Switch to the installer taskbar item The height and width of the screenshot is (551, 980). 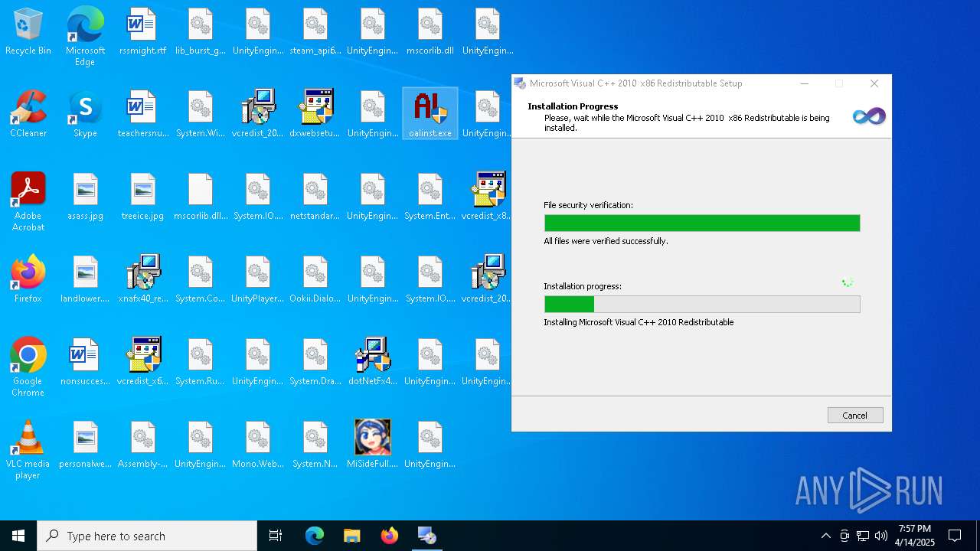426,536
